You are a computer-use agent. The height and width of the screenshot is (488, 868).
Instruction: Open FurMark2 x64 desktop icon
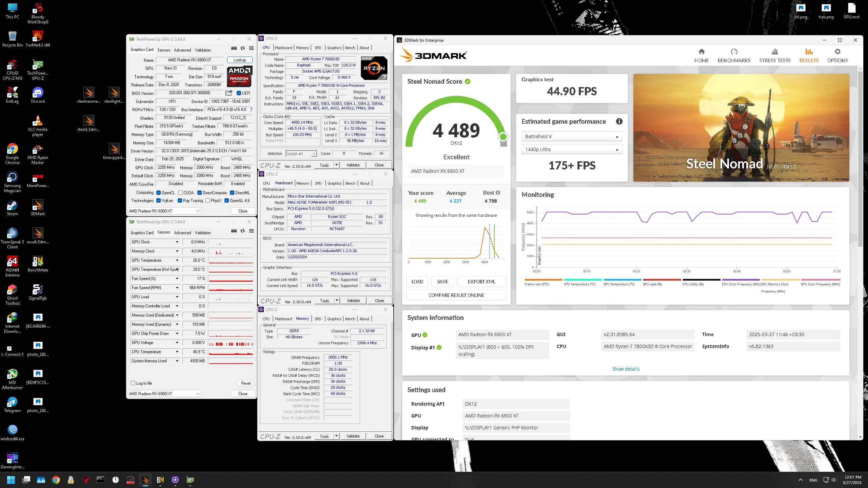pyautogui.click(x=38, y=38)
